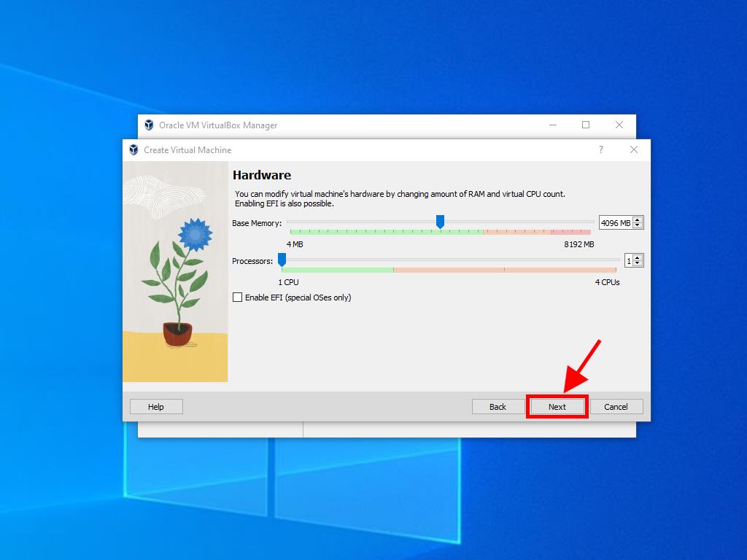
Task: Click the Create Virtual Machine dialog icon
Action: pos(133,150)
